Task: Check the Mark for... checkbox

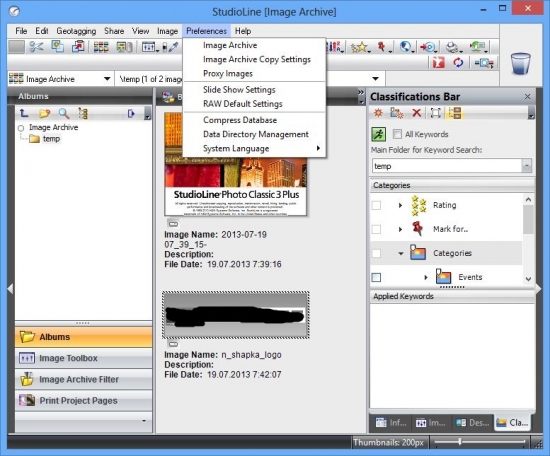Action: coord(376,229)
